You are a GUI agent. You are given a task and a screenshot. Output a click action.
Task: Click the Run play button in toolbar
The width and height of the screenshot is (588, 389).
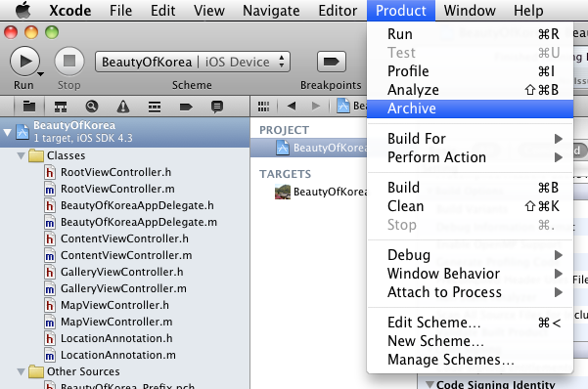pyautogui.click(x=24, y=61)
